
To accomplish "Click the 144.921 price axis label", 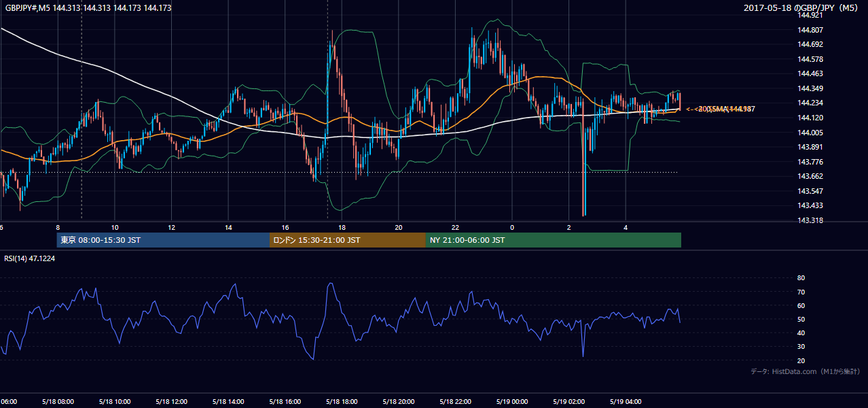I will coord(811,15).
